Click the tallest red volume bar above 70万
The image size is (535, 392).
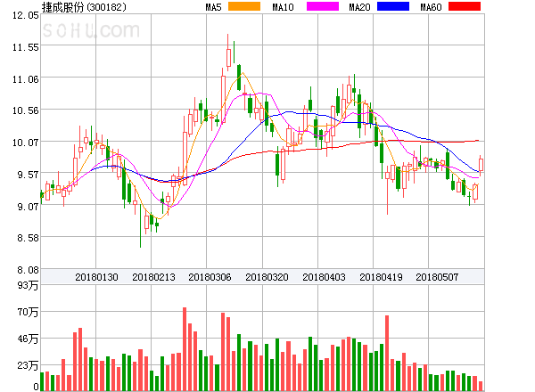tap(185, 349)
